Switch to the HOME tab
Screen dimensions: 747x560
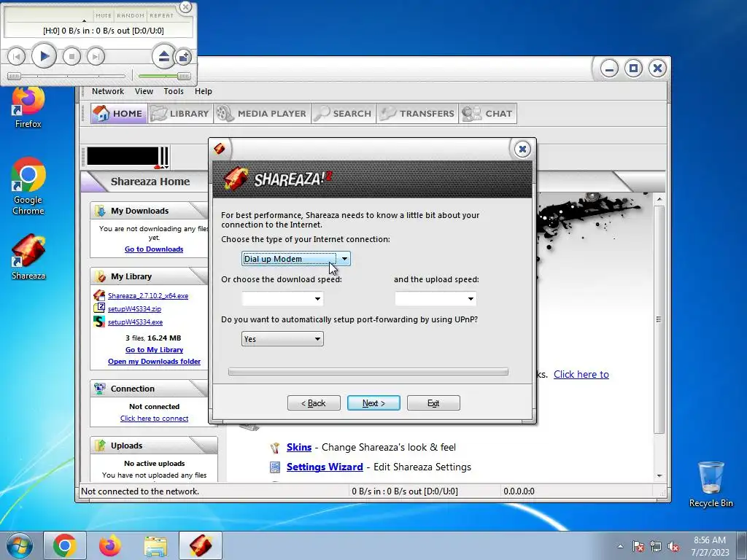pyautogui.click(x=119, y=113)
